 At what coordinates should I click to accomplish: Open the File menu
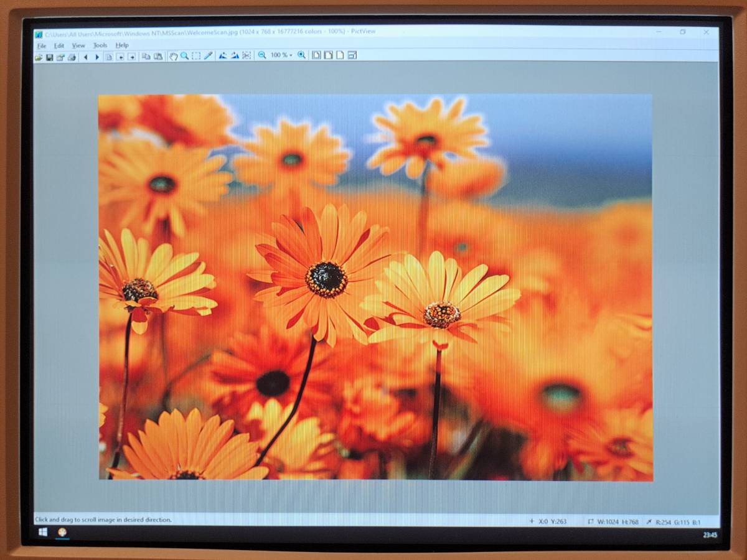coord(41,45)
